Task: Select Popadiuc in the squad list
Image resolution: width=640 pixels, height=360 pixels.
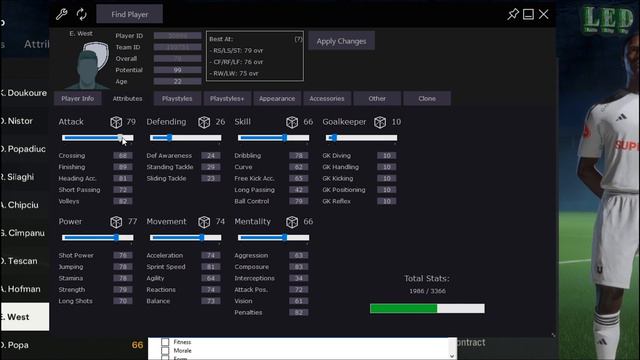Action: click(x=24, y=149)
